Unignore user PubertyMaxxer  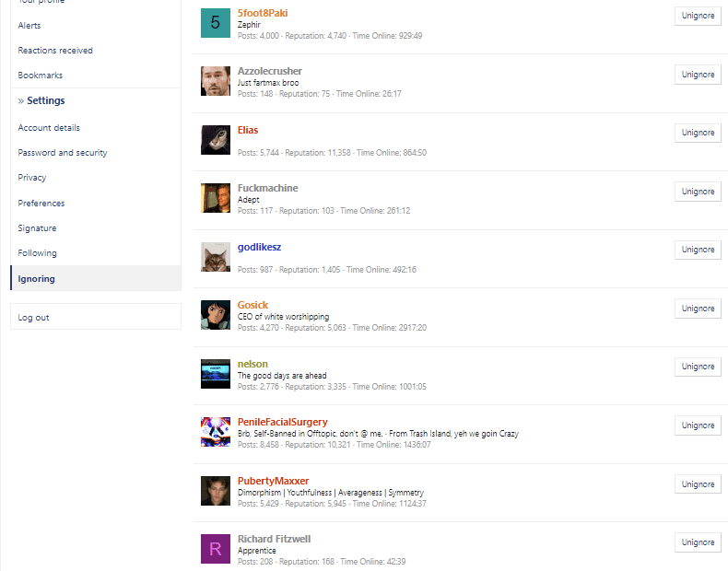pyautogui.click(x=698, y=484)
